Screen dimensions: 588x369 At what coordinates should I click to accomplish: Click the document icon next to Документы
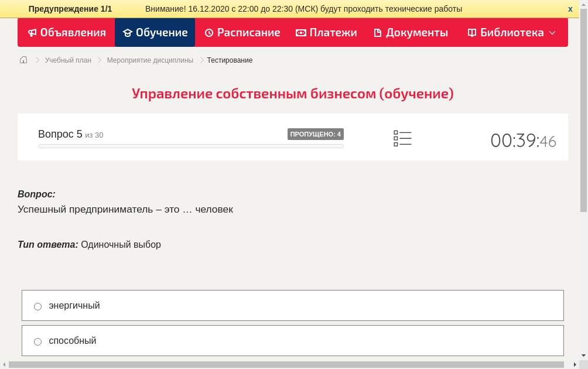point(378,32)
